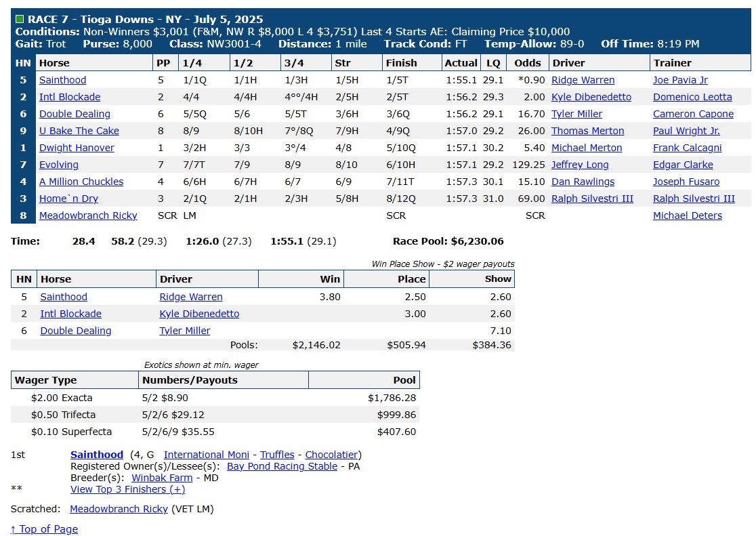The image size is (756, 536).
Task: Open Dwight Hanover horse page
Action: [77, 148]
